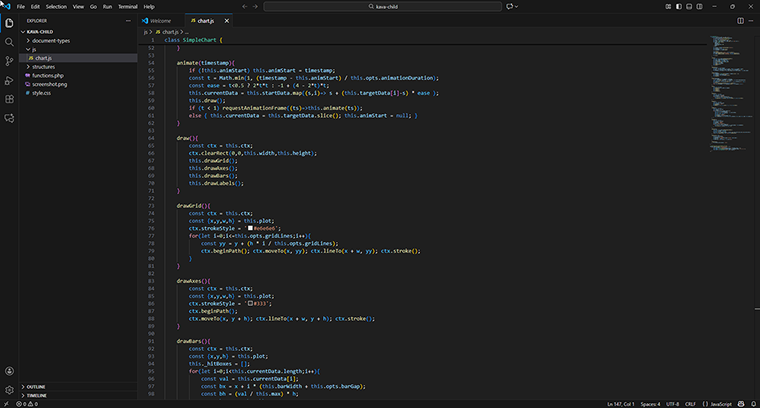Click the VS Code logo icon

pos(6,6)
